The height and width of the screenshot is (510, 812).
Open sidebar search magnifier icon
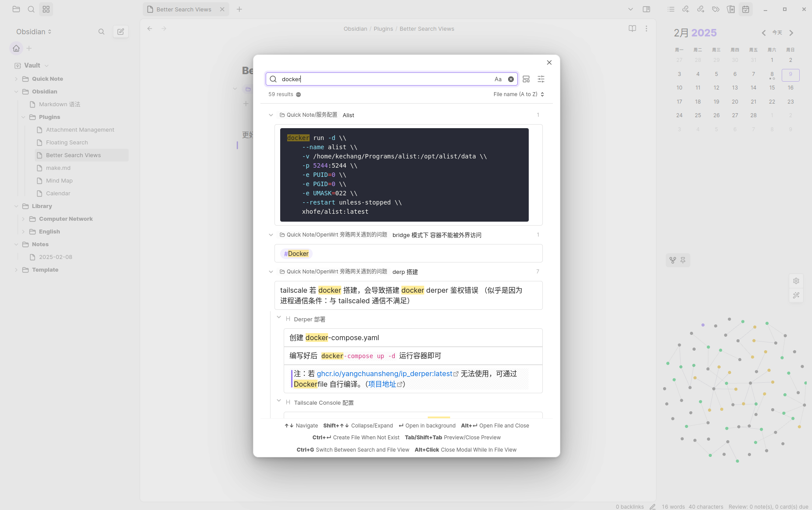101,32
